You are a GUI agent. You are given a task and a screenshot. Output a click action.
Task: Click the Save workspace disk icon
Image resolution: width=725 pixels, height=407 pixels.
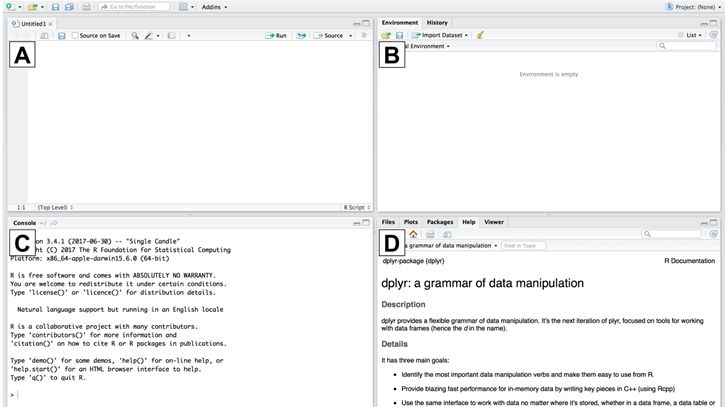pos(399,35)
